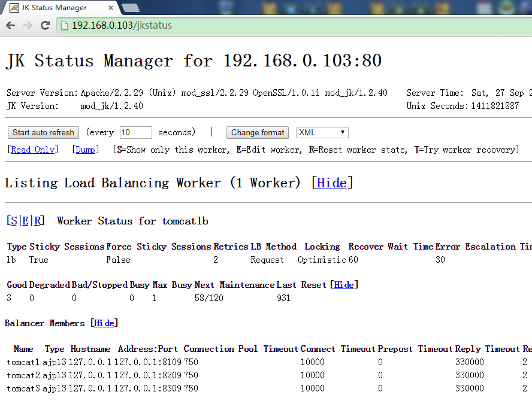This screenshot has width=532, height=401.
Task: Click the Hostname column header
Action: [90, 349]
